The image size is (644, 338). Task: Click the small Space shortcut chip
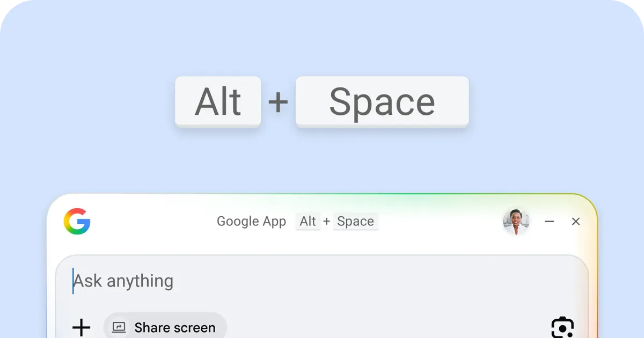coord(355,222)
